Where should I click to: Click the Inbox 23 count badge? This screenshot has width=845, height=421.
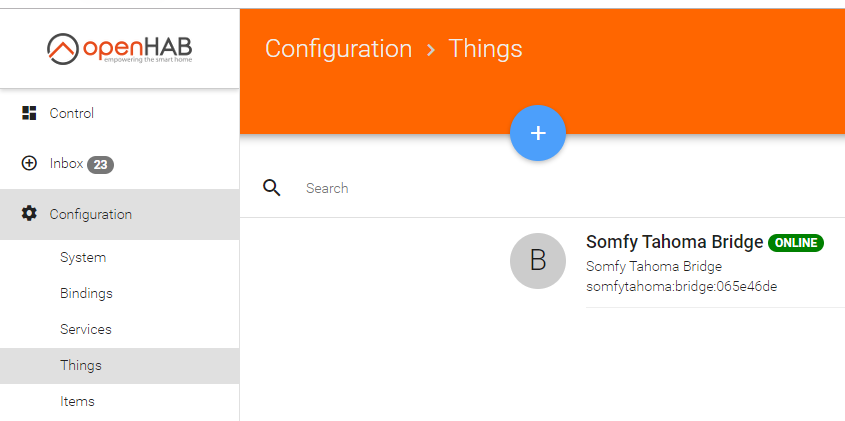coord(100,164)
